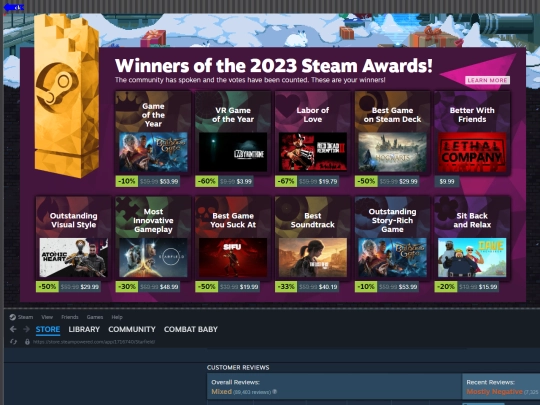Open Dave the Diver Sit Back and Relax
The height and width of the screenshot is (405, 540).
pos(472,258)
